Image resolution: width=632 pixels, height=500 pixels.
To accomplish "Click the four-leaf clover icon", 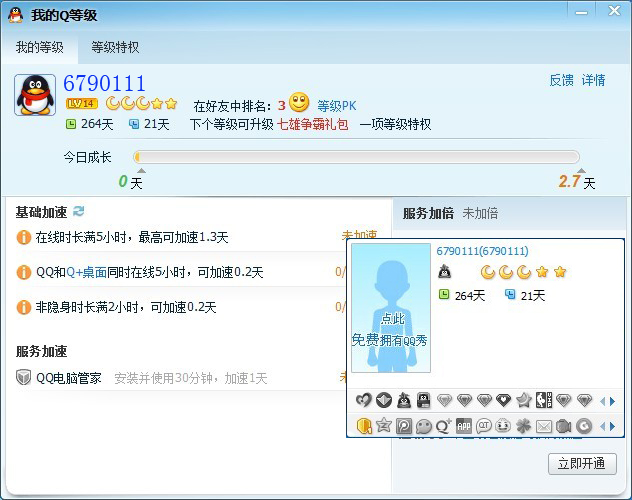I will [524, 425].
